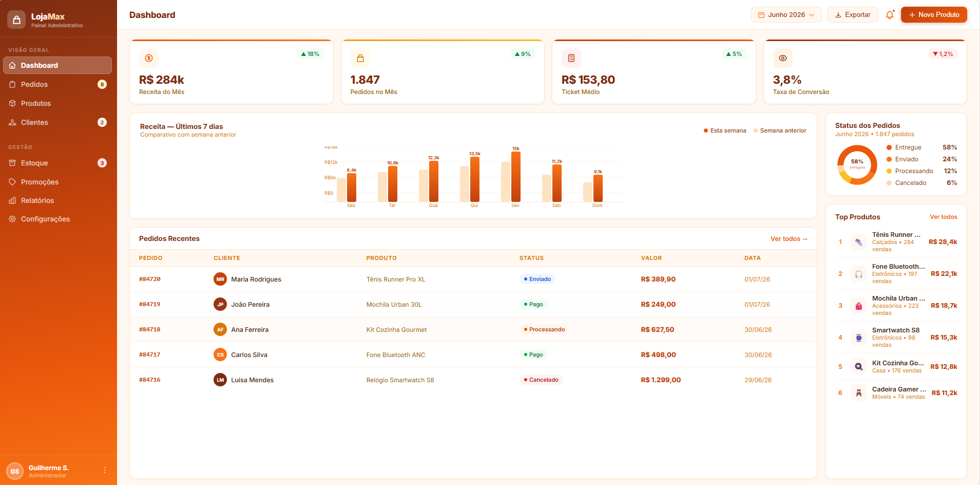This screenshot has height=485, width=980.
Task: Click the Clientes badge showing 2
Action: (102, 122)
